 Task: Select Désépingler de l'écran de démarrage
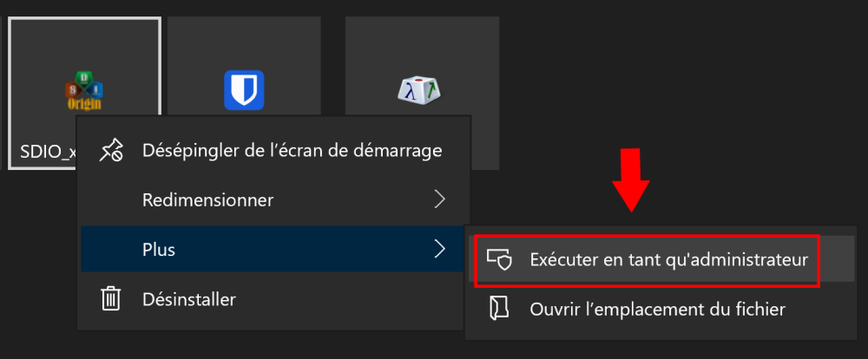292,150
